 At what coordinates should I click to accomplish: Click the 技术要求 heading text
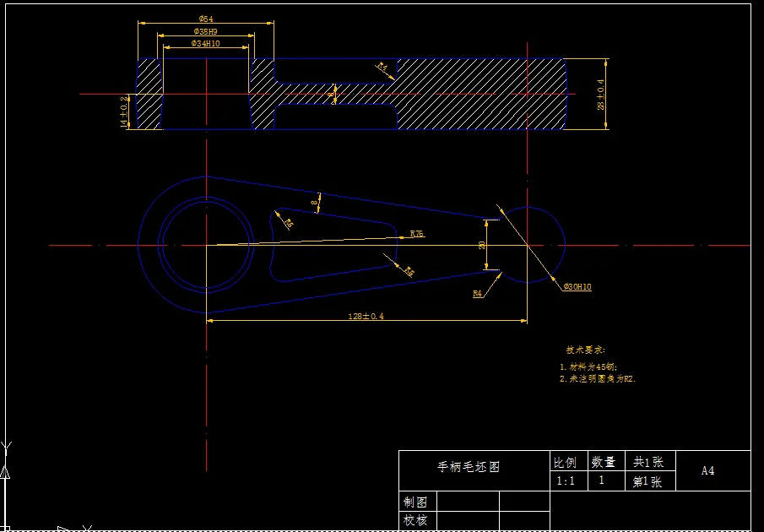[x=585, y=350]
